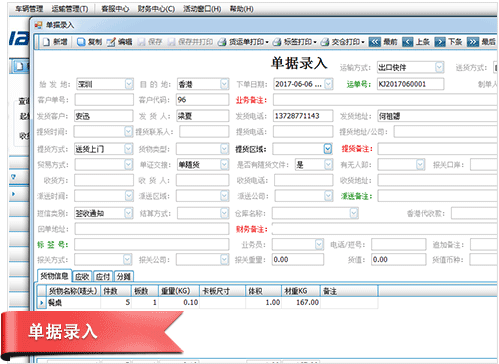Screen dimensions: 499x364
Task: Click the 编辑 edit pencil icon
Action: [x=111, y=42]
